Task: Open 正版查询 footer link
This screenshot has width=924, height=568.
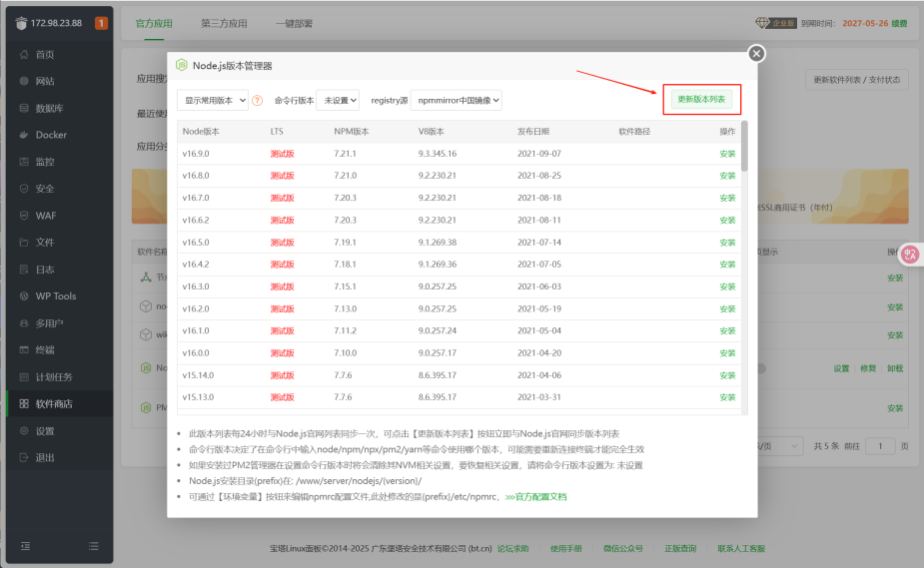Action: click(x=680, y=549)
